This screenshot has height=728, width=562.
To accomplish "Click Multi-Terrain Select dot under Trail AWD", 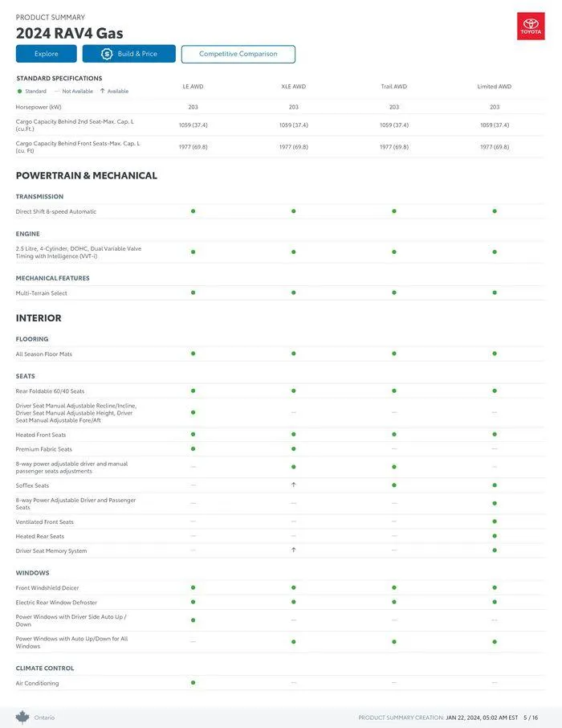I will point(394,292).
